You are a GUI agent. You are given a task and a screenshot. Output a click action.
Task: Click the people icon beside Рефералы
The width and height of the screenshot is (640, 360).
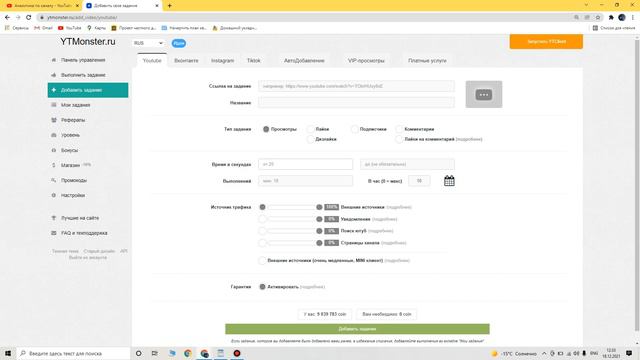[53, 120]
